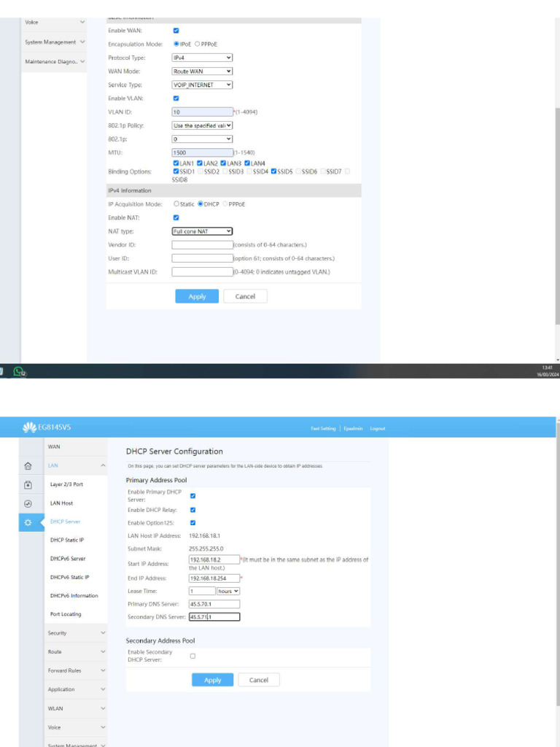
Task: Open the DHCPv6 Information page
Action: click(74, 595)
